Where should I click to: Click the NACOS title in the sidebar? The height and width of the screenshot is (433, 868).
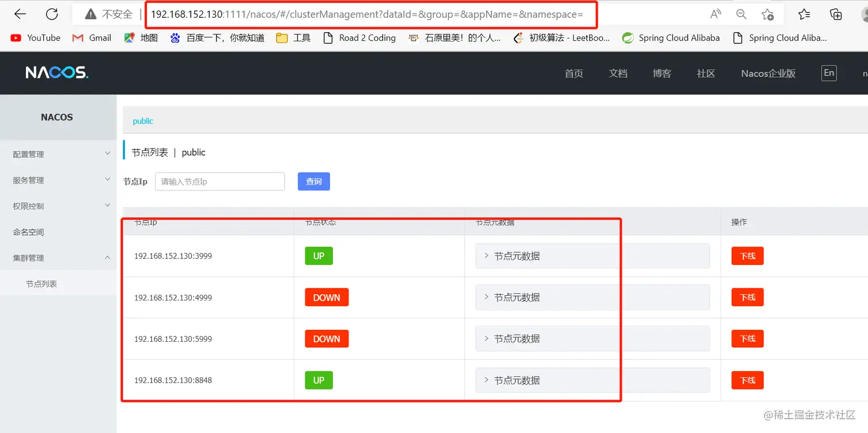(57, 117)
